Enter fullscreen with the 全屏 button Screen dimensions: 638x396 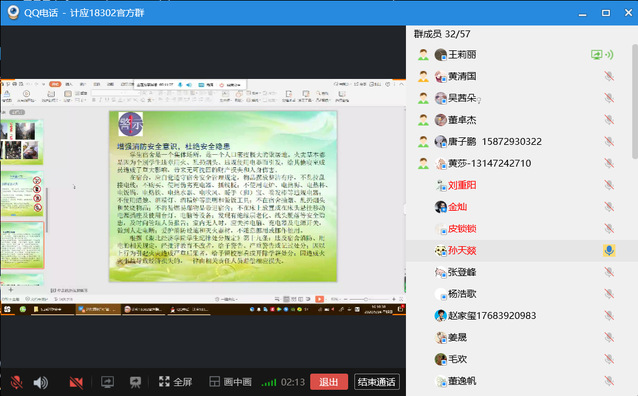(175, 382)
